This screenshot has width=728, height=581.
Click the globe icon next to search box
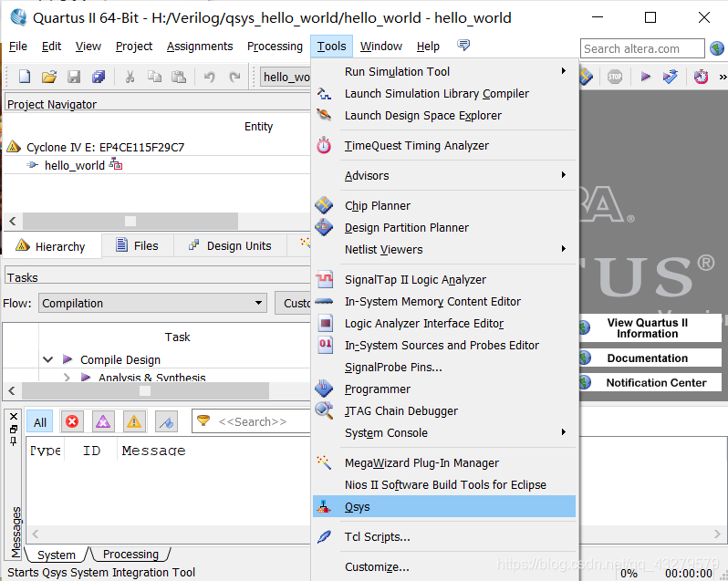[717, 48]
